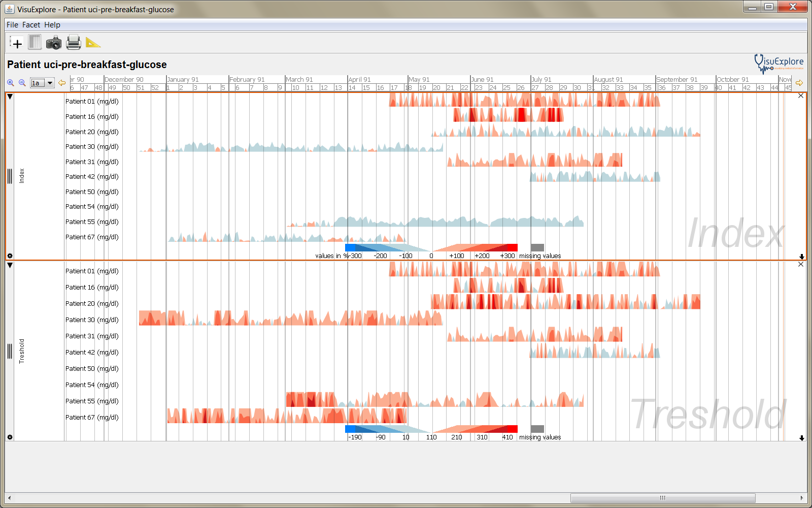Open settings gear of Index panel
The width and height of the screenshot is (812, 508).
pos(10,256)
